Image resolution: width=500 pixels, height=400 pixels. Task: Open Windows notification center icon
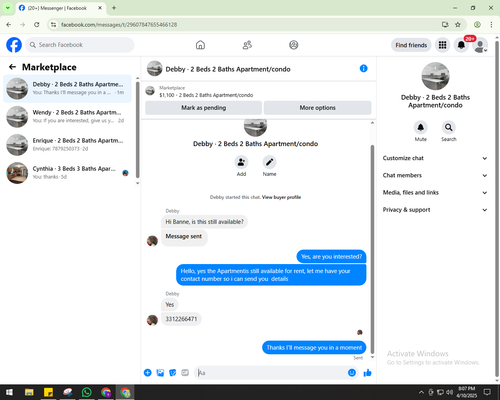click(487, 392)
